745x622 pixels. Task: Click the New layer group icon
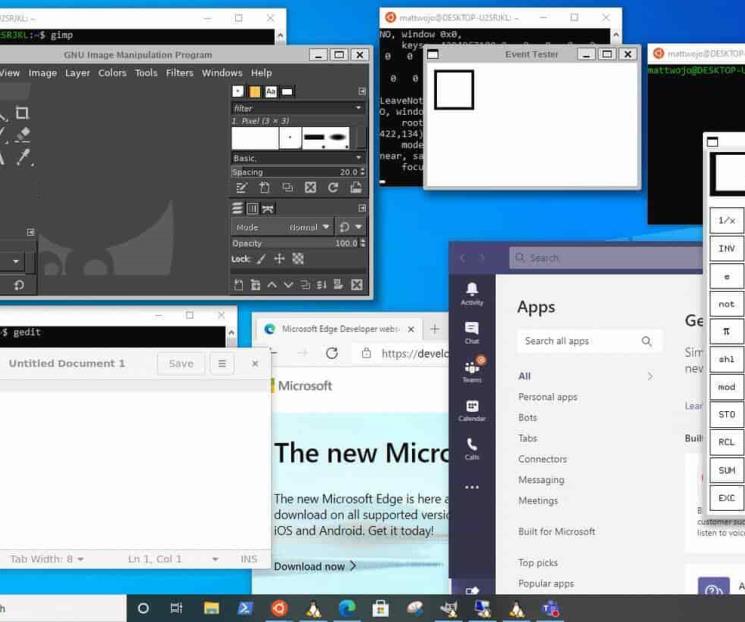(x=255, y=285)
